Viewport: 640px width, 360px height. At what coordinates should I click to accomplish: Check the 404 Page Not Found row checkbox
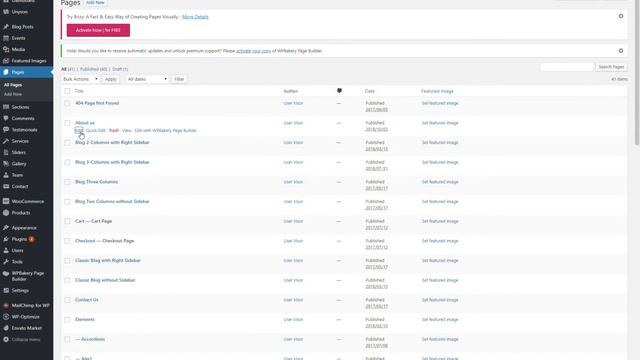[67, 103]
